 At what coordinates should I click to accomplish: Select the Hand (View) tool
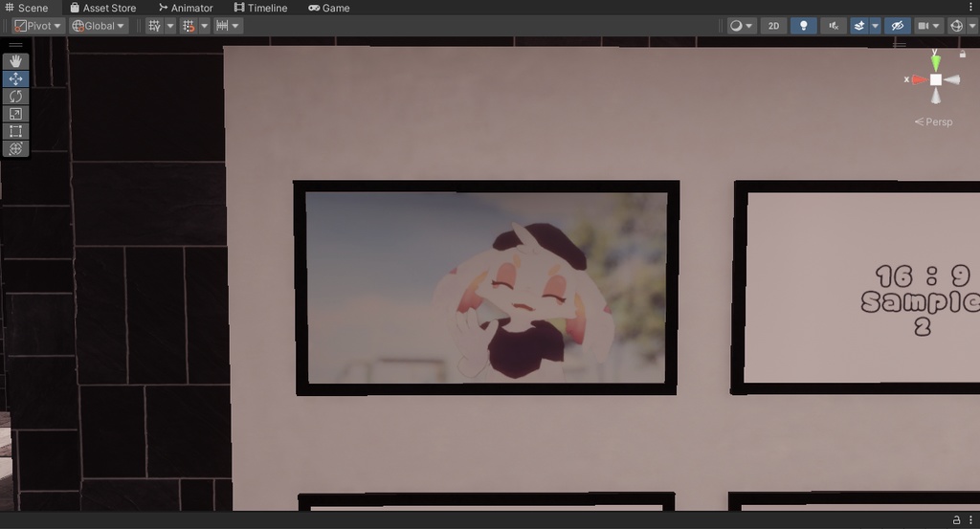[x=15, y=61]
